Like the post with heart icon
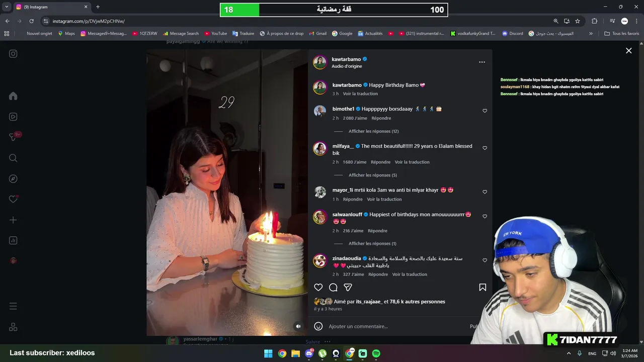The height and width of the screenshot is (362, 644). coord(318,287)
